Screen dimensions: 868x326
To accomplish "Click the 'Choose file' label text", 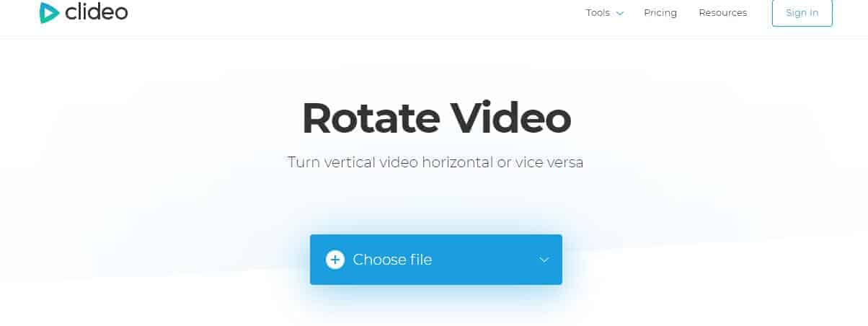I will (392, 260).
